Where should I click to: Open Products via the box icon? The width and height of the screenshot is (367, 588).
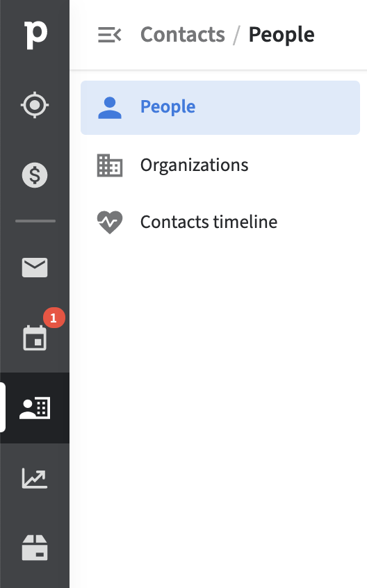[35, 548]
